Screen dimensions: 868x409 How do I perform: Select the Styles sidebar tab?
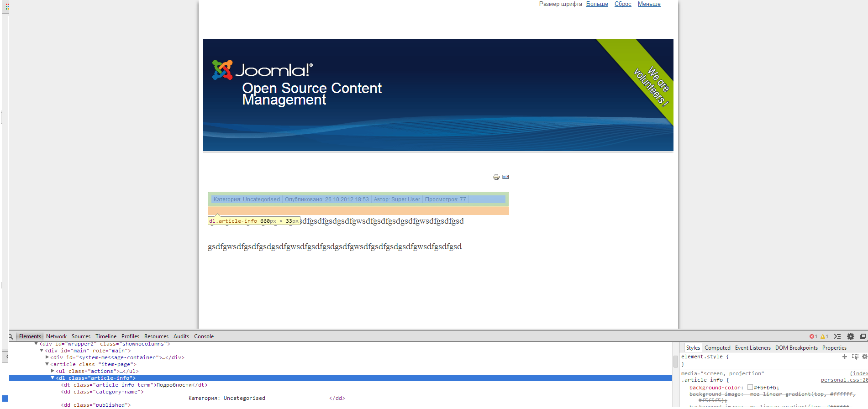693,348
